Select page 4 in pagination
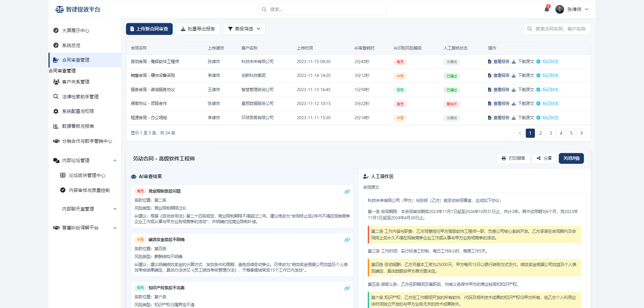 [561, 133]
